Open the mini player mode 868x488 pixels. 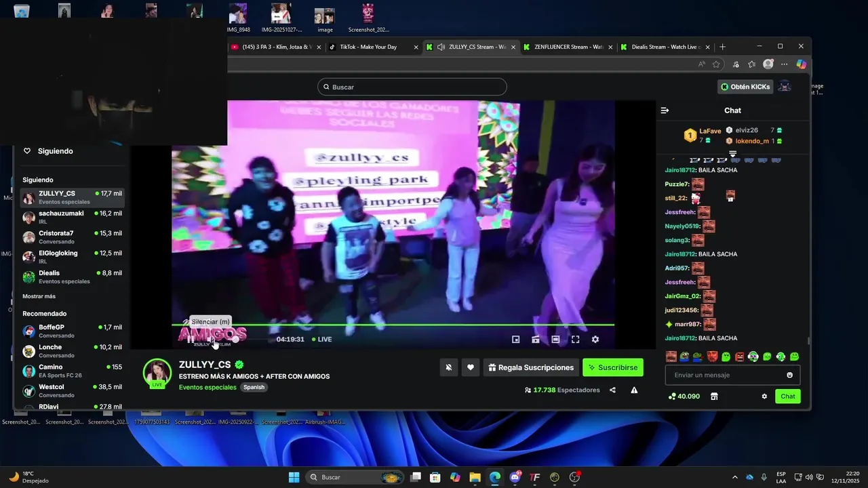[x=515, y=340]
